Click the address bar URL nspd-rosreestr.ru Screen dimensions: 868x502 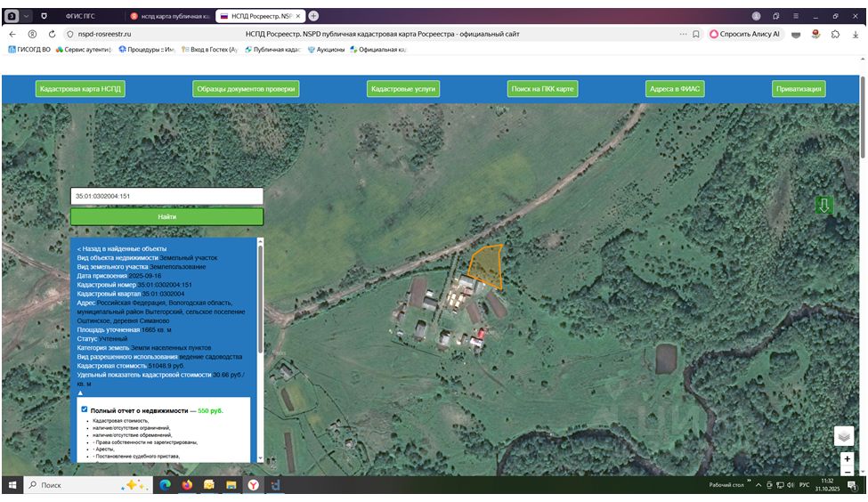105,34
